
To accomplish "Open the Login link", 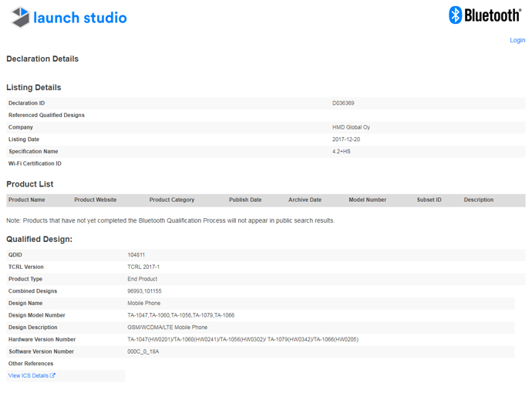I will (517, 40).
